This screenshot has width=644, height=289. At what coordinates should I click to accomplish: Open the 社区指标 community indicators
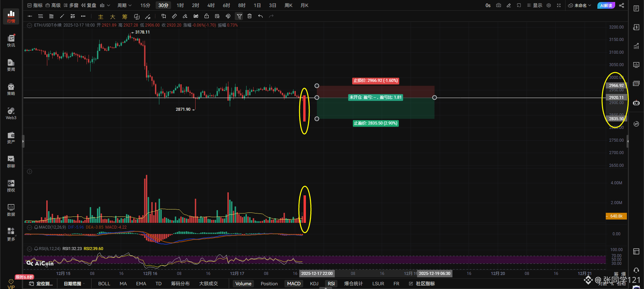coord(422,284)
